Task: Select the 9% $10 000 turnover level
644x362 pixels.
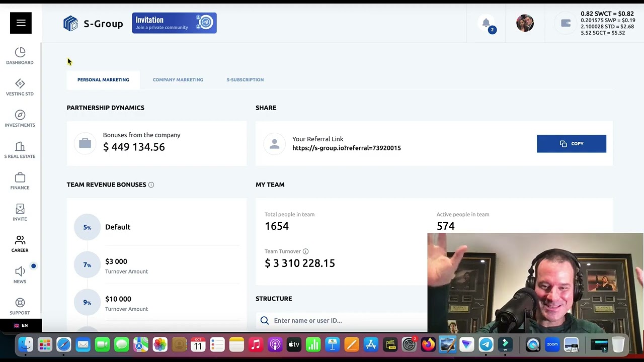Action: click(156, 303)
